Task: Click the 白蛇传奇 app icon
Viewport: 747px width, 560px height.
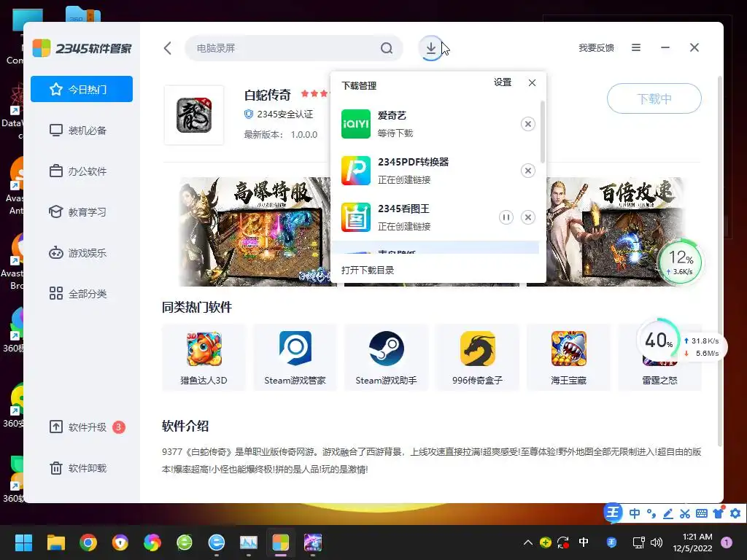Action: click(194, 115)
